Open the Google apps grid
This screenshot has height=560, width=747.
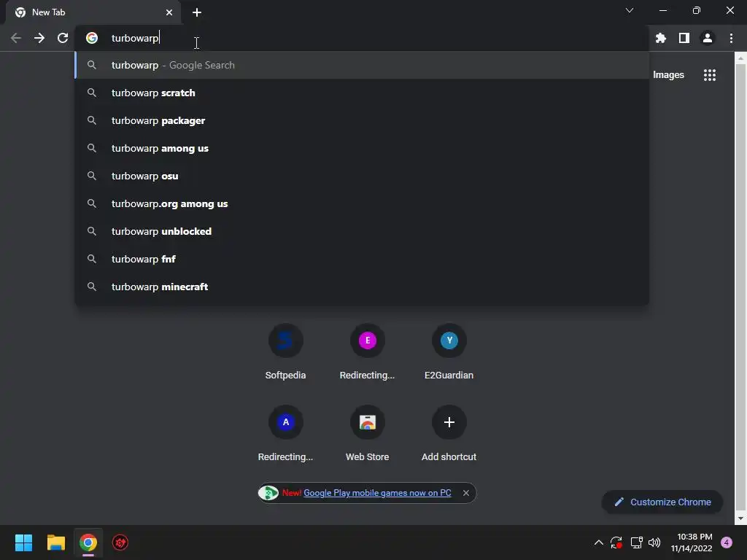[709, 75]
